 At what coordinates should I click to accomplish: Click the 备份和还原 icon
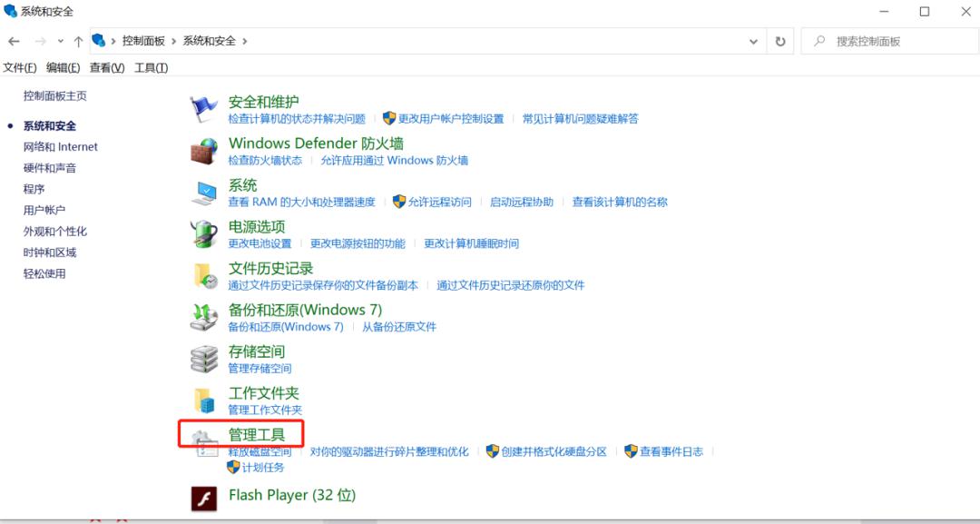(204, 317)
